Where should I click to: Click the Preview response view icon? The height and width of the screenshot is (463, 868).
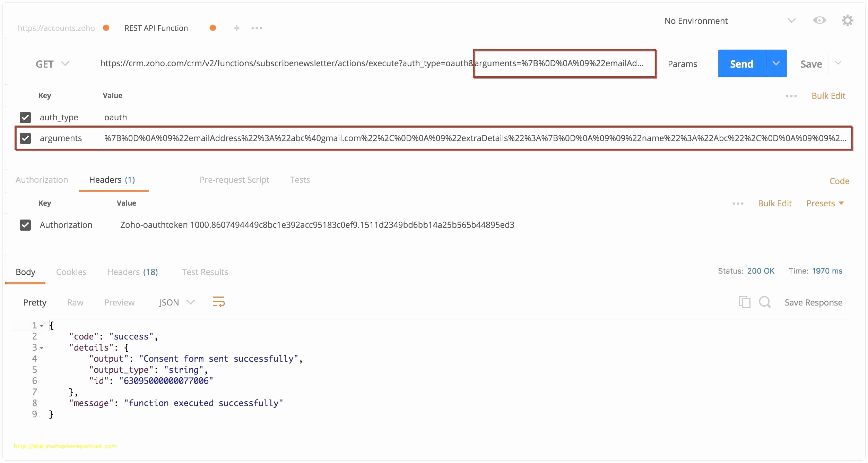click(118, 302)
